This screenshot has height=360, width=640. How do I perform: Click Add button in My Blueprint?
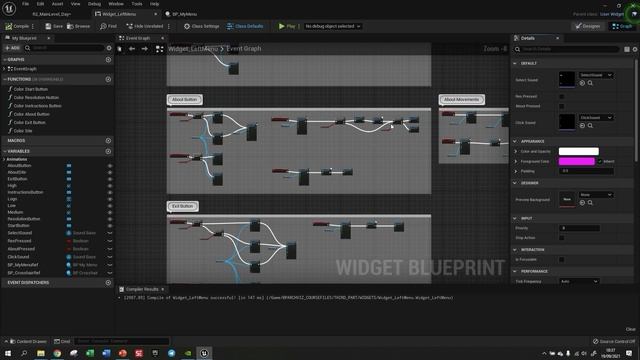point(12,48)
